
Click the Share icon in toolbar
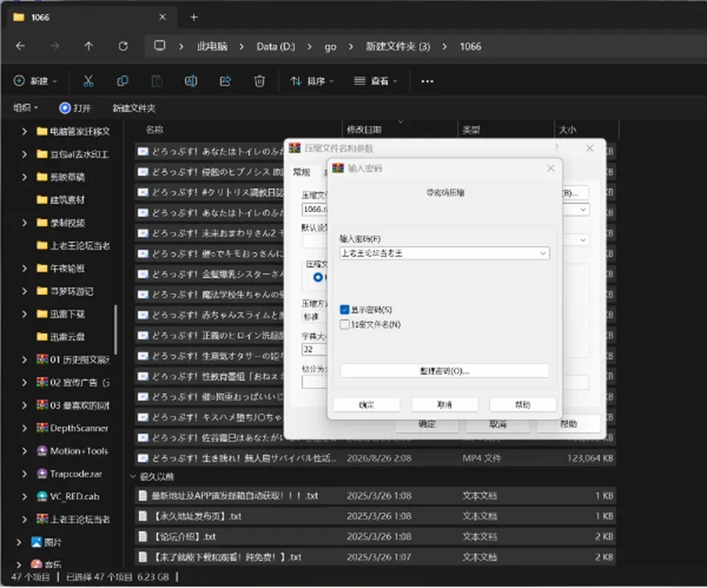click(225, 81)
